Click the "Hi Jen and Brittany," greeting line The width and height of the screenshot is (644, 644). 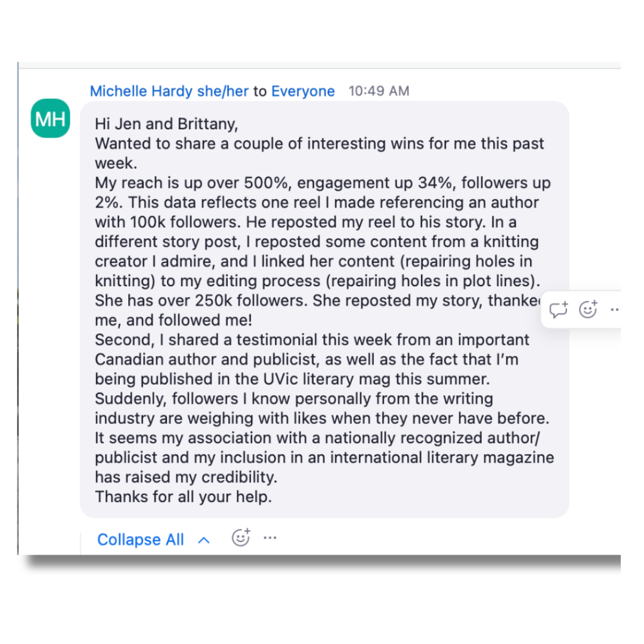[x=166, y=124]
